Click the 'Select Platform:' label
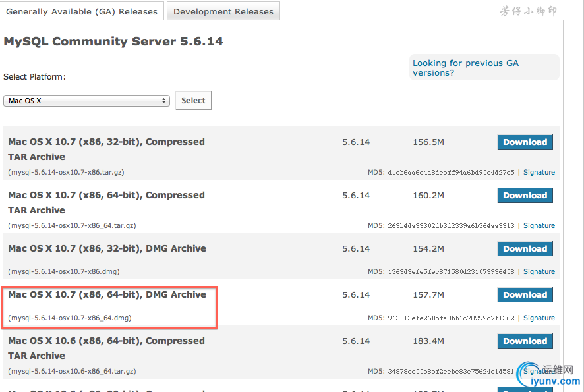584x392 pixels. pyautogui.click(x=34, y=77)
